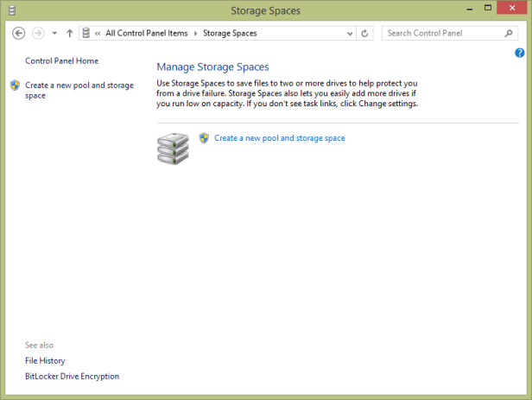532x400 pixels.
Task: Click the Back navigation arrow
Action: [x=19, y=34]
